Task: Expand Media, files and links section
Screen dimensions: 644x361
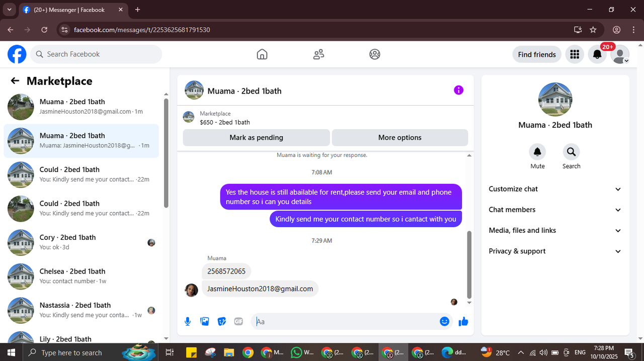Action: 555,230
